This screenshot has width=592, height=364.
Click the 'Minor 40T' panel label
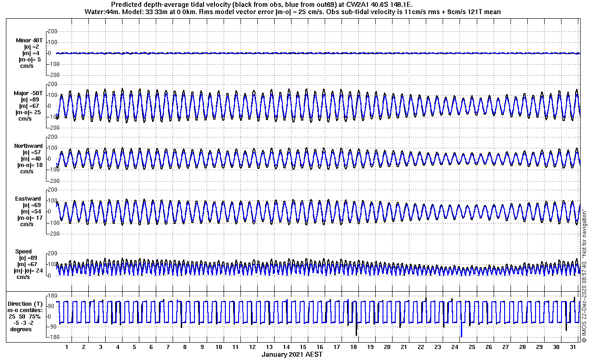(30, 40)
